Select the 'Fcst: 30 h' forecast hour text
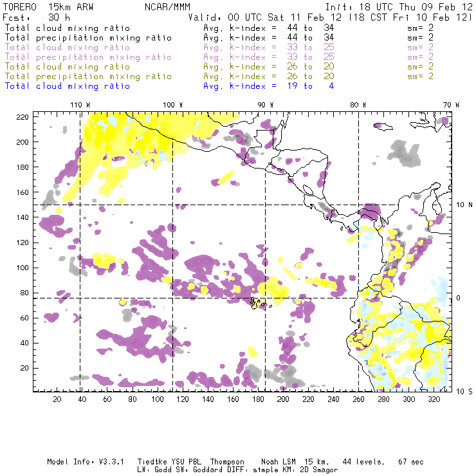 36,17
